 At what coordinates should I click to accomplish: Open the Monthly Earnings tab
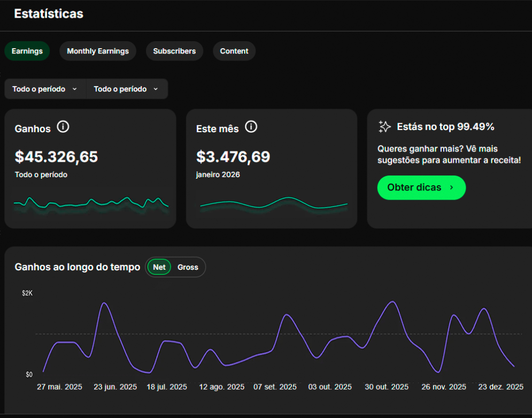(x=98, y=51)
